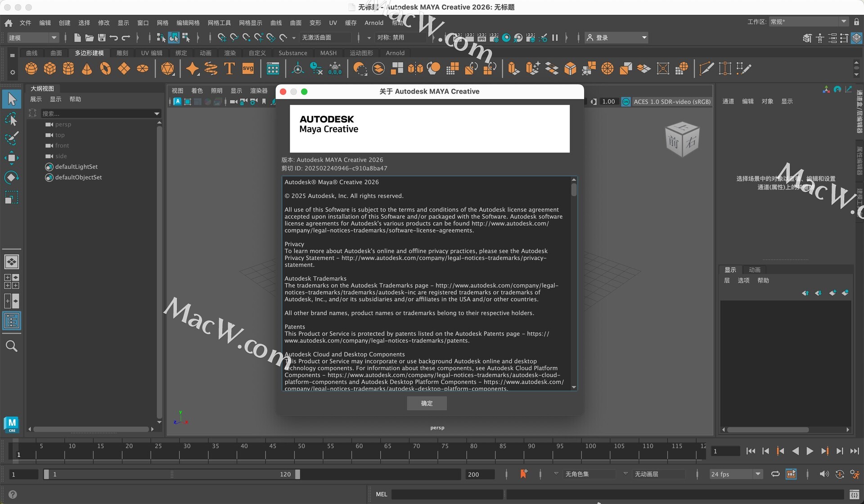
Task: Open the 24 fps frame rate dropdown
Action: pos(735,474)
